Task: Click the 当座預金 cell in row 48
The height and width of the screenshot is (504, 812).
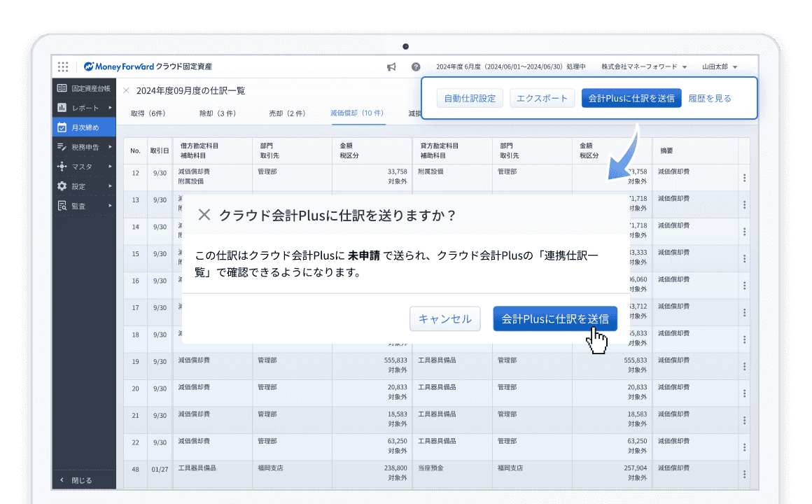Action: [x=430, y=468]
